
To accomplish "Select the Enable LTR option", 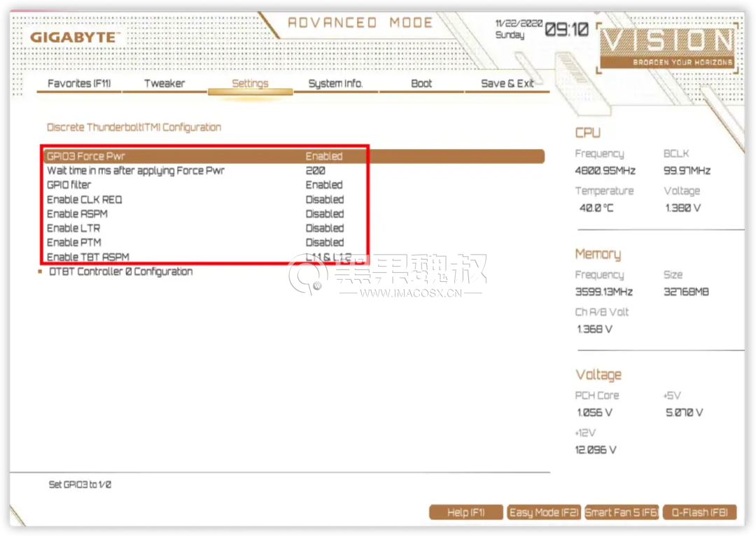I will pyautogui.click(x=73, y=228).
